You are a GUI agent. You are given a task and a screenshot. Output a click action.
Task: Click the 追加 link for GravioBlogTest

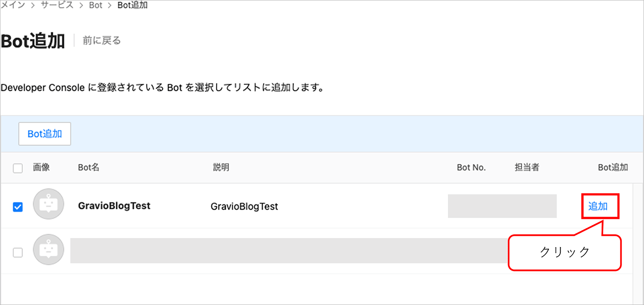point(598,206)
